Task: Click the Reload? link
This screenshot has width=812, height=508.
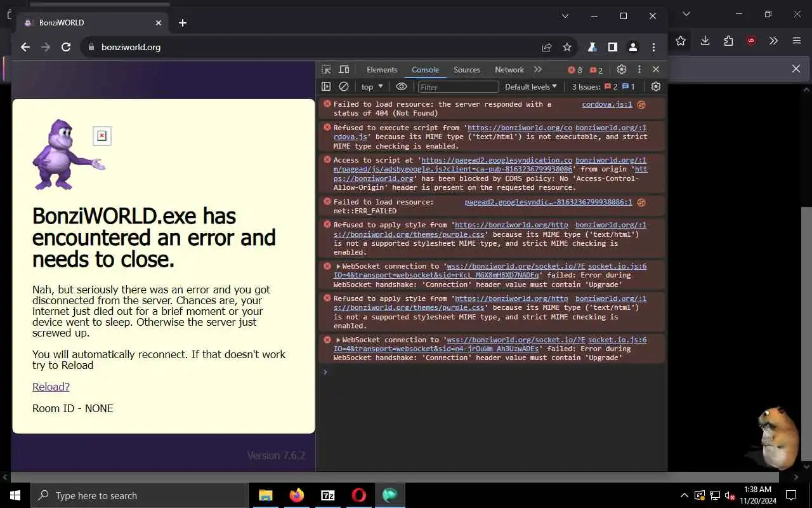Action: click(x=51, y=387)
